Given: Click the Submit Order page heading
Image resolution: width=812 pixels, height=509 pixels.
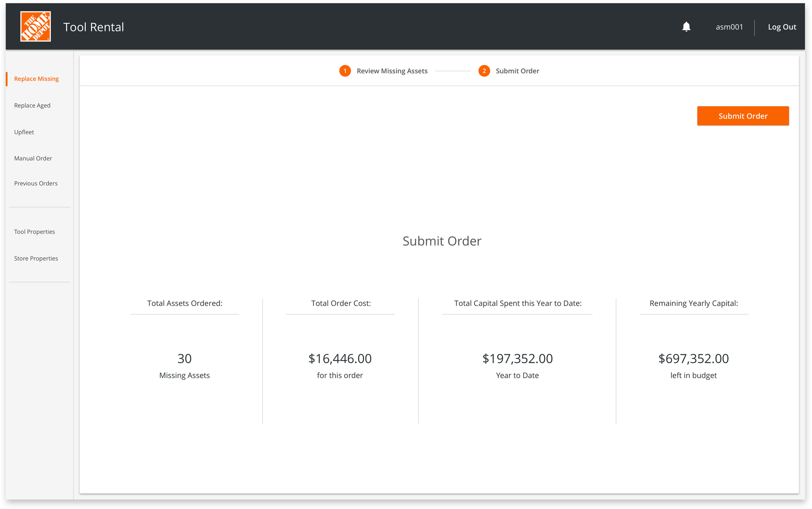Looking at the screenshot, I should coord(442,241).
